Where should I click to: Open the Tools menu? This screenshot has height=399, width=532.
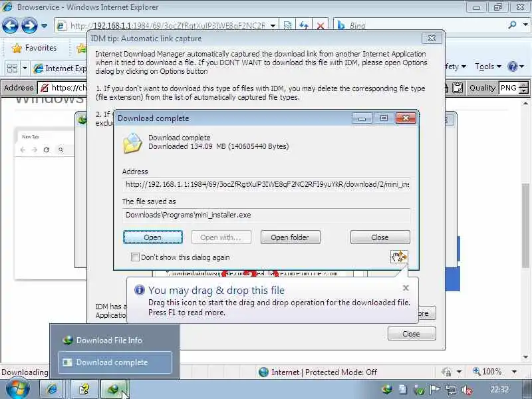pyautogui.click(x=488, y=66)
